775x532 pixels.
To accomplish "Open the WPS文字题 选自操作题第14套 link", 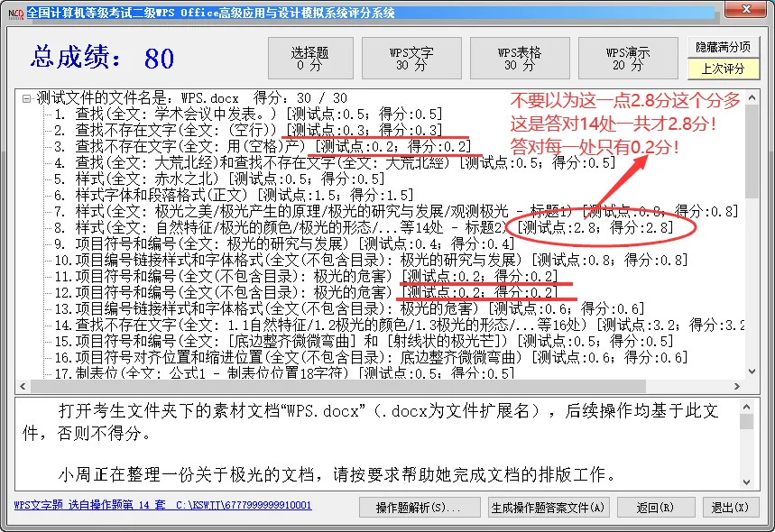I will point(162,505).
